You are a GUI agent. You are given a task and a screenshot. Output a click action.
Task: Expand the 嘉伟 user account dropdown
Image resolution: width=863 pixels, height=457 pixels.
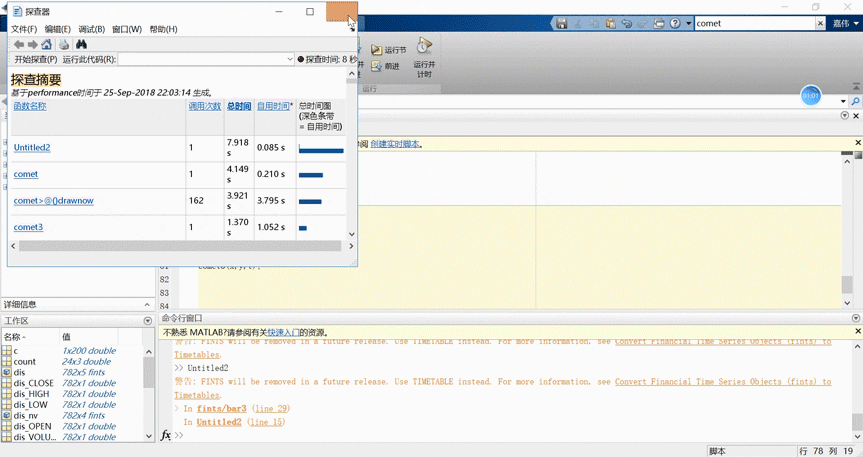coord(845,23)
